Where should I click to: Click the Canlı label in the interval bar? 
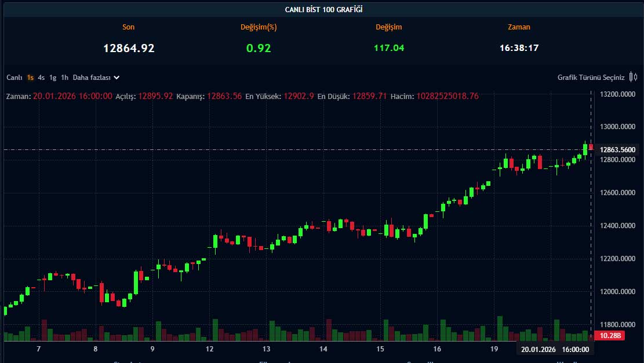[14, 77]
